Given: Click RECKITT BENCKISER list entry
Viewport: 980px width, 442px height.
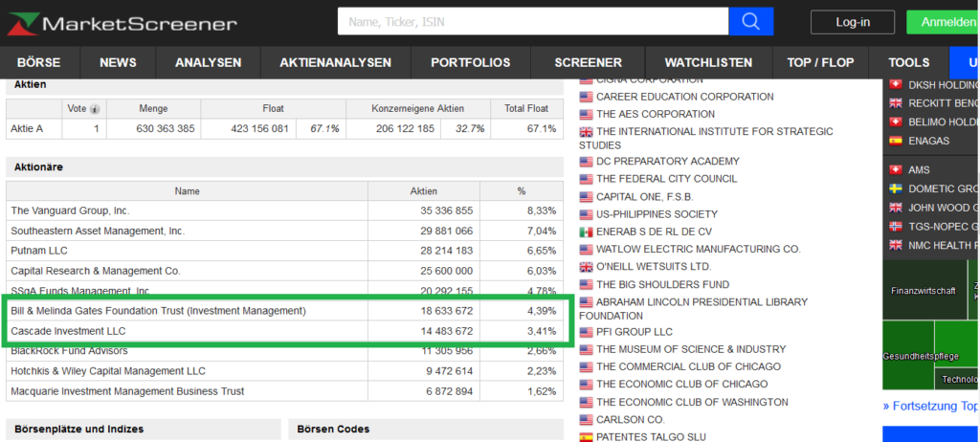Looking at the screenshot, I should tap(943, 103).
